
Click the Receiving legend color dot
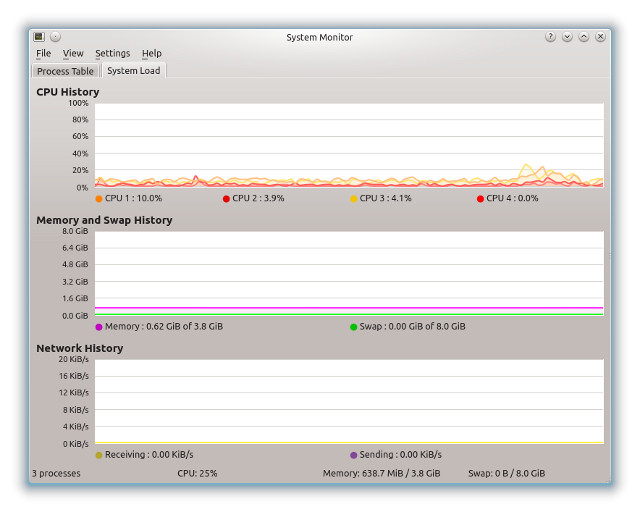[99, 455]
